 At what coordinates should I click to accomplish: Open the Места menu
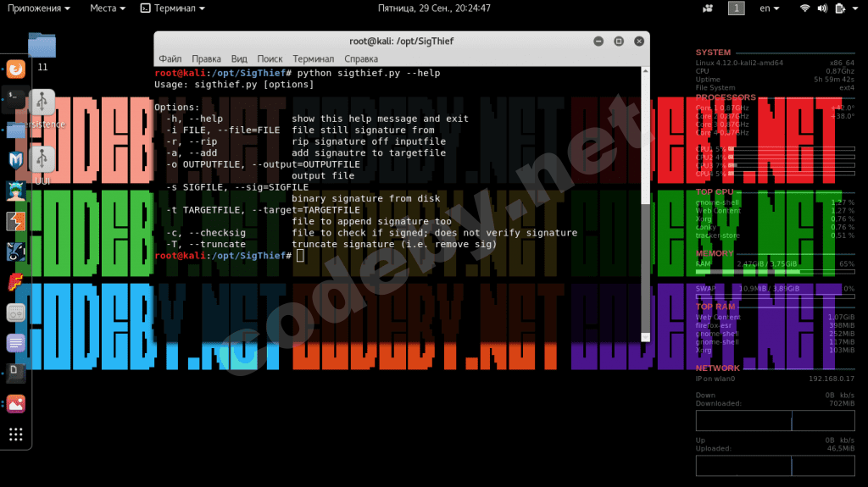[x=108, y=8]
